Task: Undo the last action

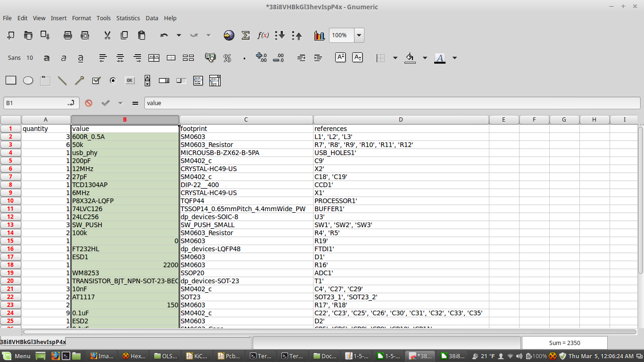Action: tap(164, 35)
